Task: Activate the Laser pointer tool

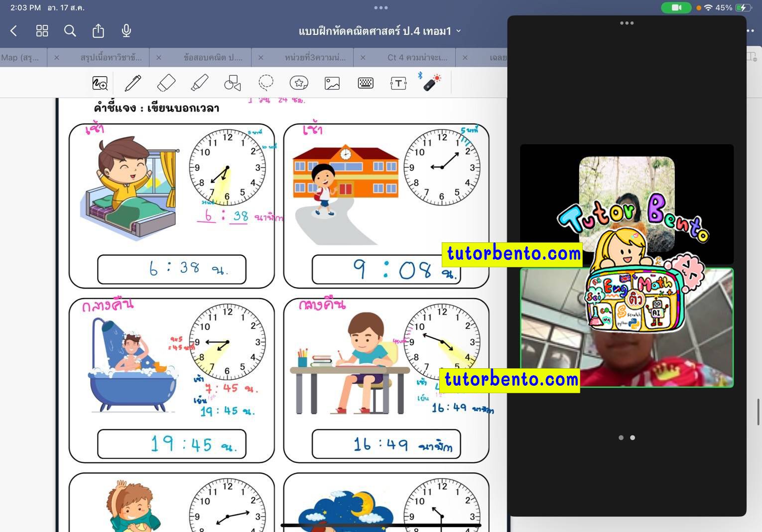Action: coord(431,83)
